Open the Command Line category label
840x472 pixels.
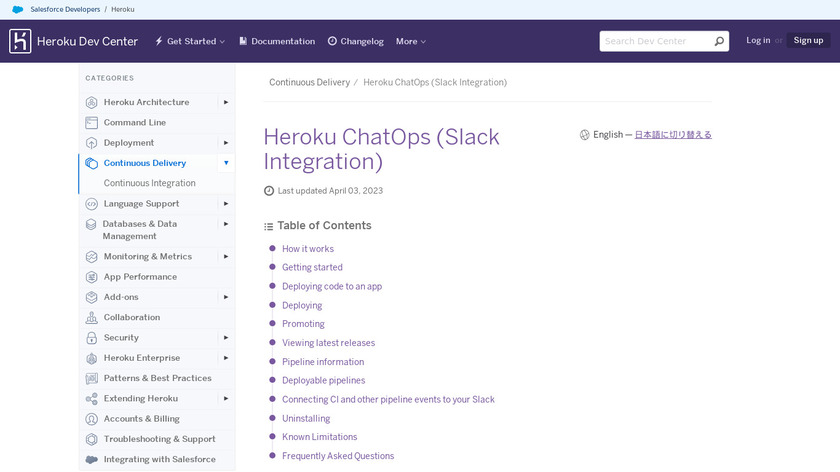[x=134, y=123]
